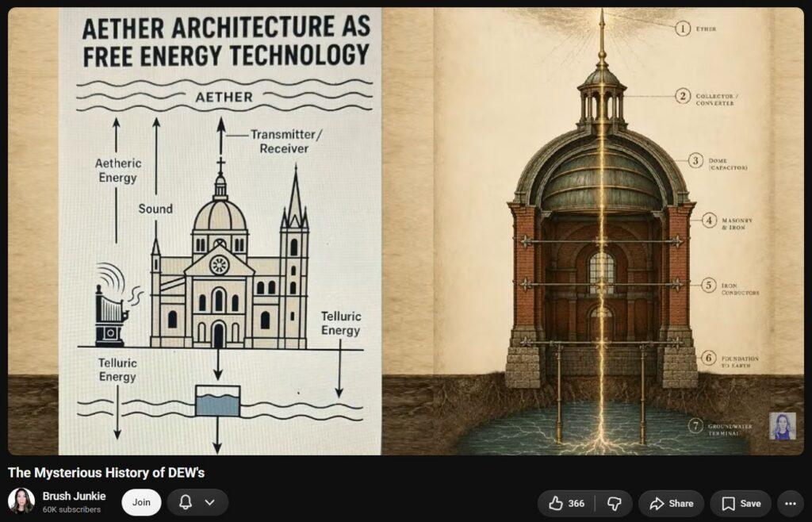Open the more actions ellipsis menu
Viewport: 812px width, 522px height.
click(x=791, y=503)
